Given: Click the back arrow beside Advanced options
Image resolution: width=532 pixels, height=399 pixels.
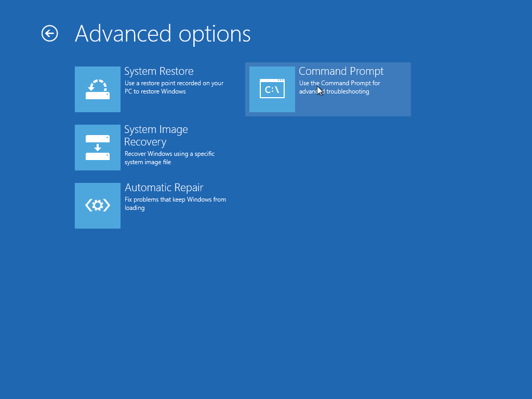Looking at the screenshot, I should [50, 34].
